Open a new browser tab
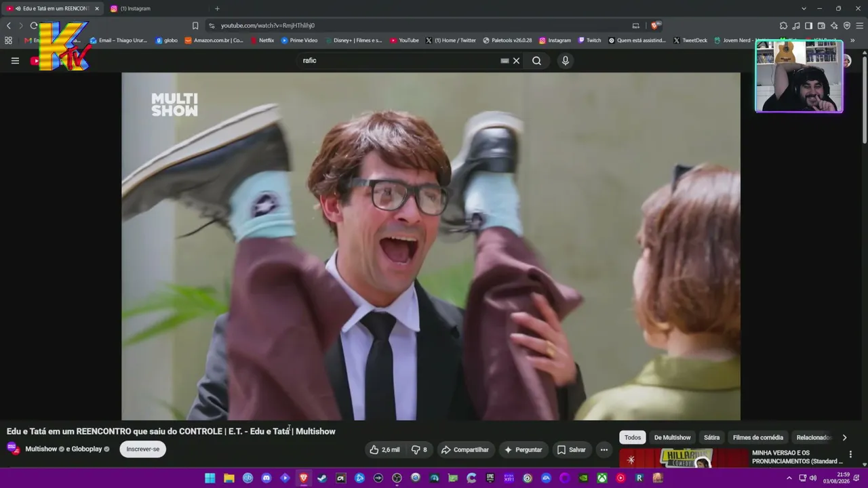The height and width of the screenshot is (488, 868). pyautogui.click(x=217, y=8)
